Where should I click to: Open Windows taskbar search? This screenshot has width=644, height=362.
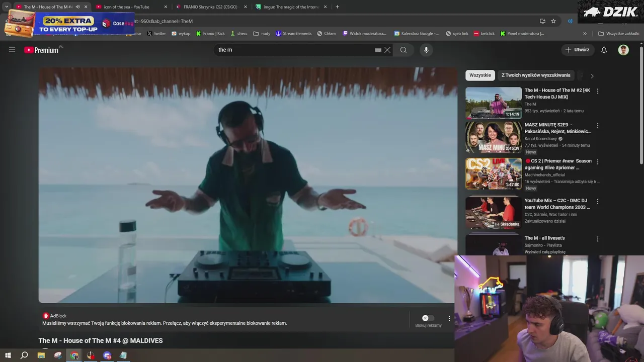[24, 355]
